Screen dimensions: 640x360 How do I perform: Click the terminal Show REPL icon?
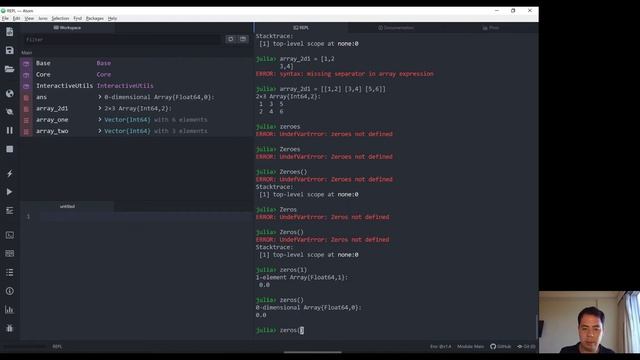[9, 235]
